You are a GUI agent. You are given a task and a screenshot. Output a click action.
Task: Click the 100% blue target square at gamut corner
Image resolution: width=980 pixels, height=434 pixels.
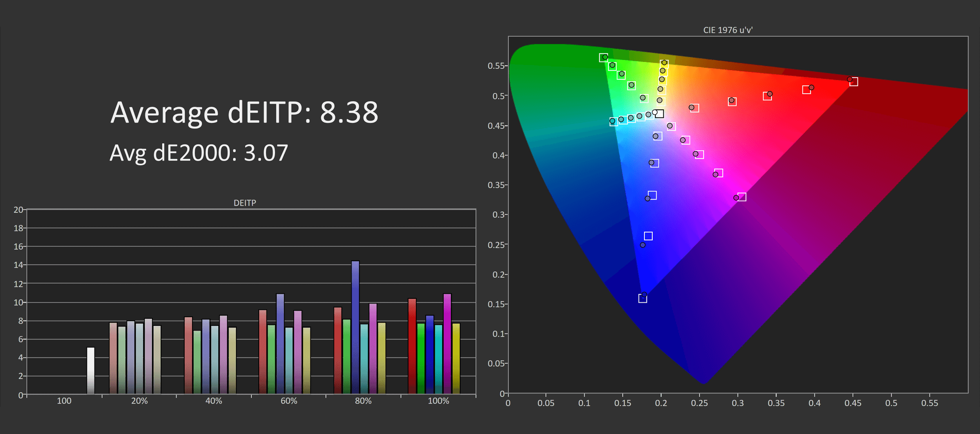642,299
